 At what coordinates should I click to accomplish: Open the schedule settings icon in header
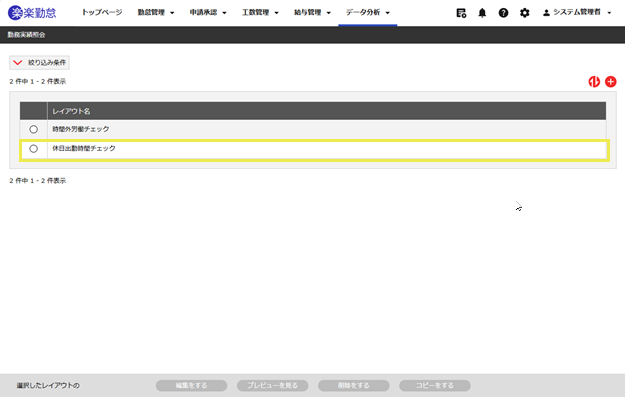[461, 13]
